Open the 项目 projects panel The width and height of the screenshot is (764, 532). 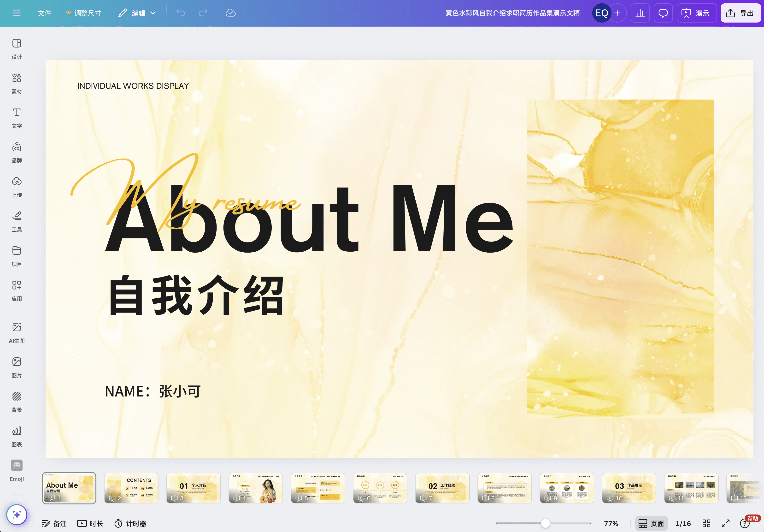pos(17,257)
